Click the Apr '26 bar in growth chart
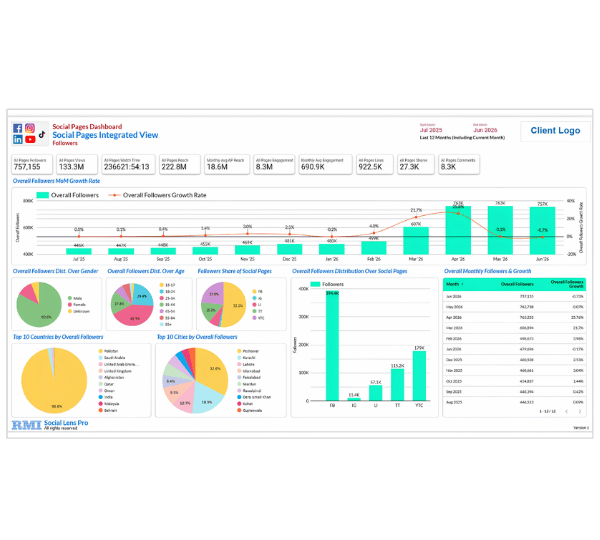Screen dimensions: 600x540 pos(458,230)
